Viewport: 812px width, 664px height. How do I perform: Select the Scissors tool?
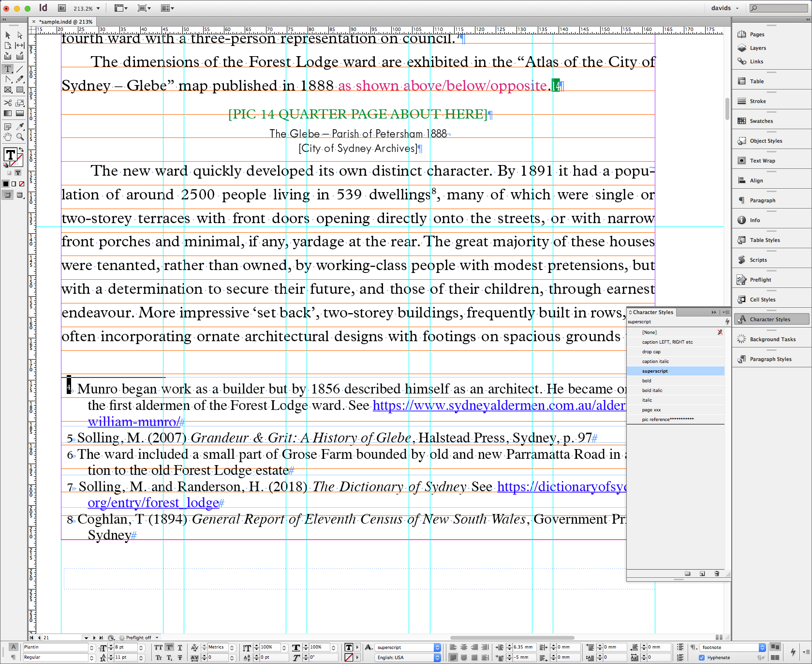(x=8, y=103)
